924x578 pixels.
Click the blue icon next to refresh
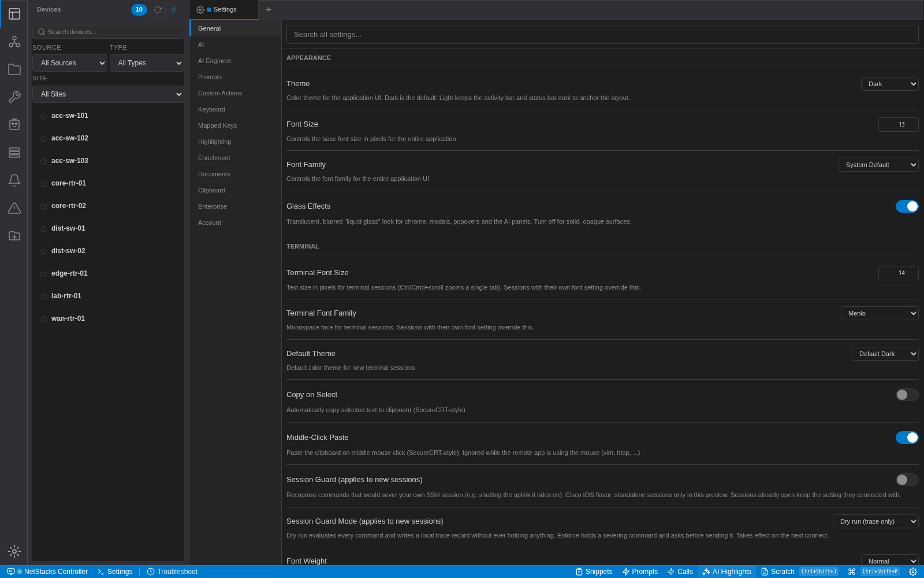[174, 10]
